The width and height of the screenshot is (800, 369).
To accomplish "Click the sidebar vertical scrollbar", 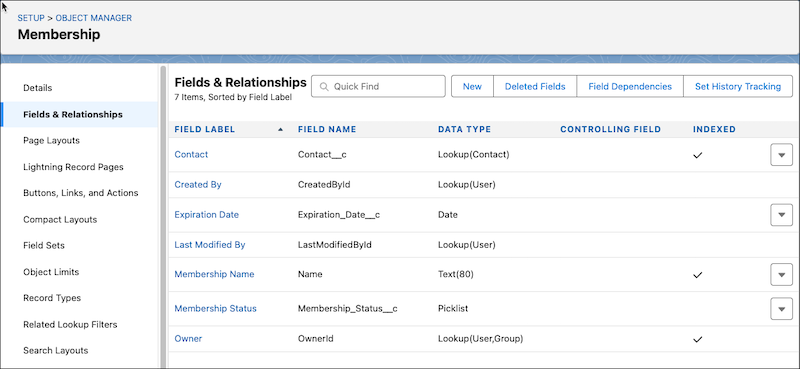I will click(x=163, y=217).
